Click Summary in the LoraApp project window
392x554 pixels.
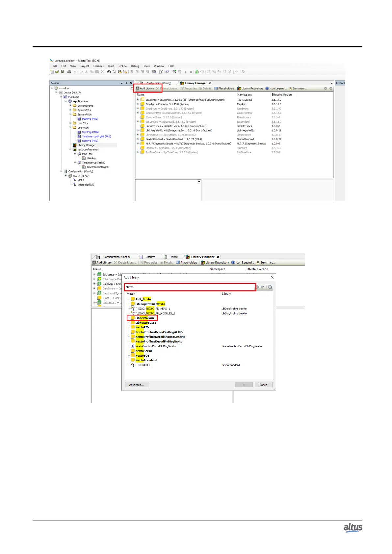[298, 88]
